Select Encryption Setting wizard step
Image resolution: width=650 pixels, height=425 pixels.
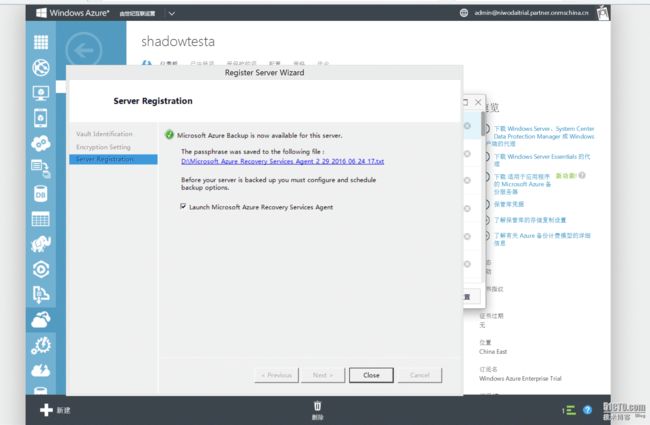click(103, 147)
